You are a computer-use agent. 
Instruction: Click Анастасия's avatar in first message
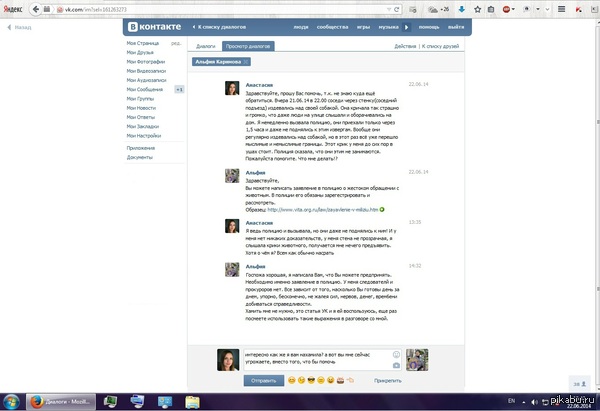(232, 88)
